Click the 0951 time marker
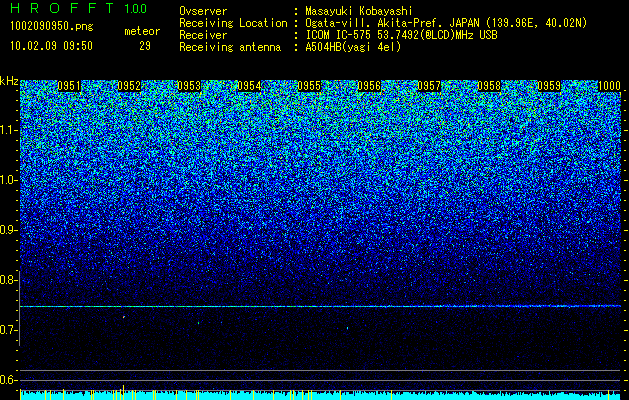Viewport: 629px width, 400px height. pyautogui.click(x=69, y=86)
